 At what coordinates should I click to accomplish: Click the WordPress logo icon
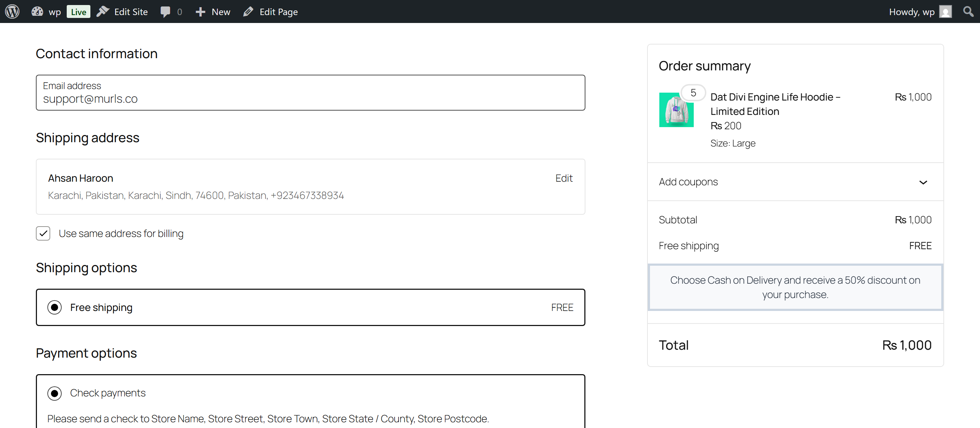coord(12,11)
